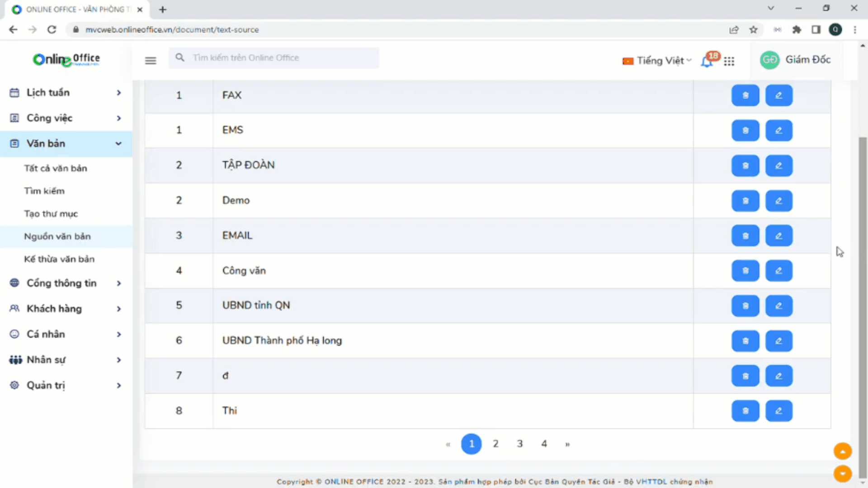This screenshot has width=868, height=488.
Task: Click the next-page double arrow
Action: [x=567, y=444]
